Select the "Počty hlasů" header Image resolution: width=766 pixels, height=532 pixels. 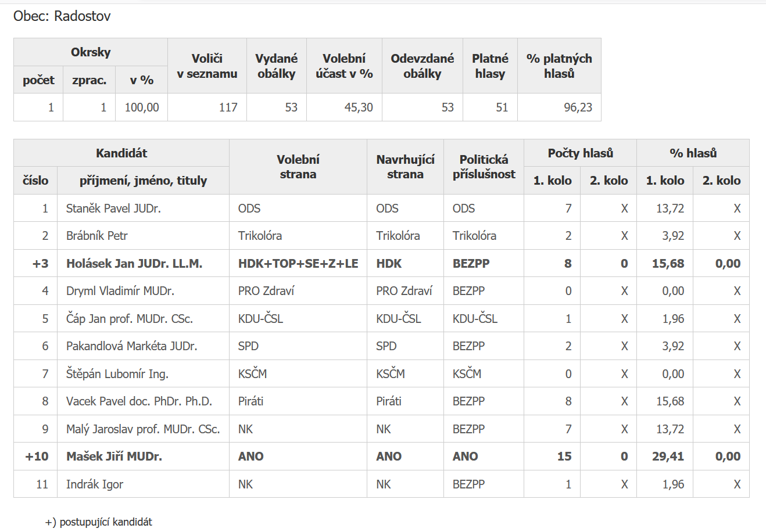[x=580, y=153]
